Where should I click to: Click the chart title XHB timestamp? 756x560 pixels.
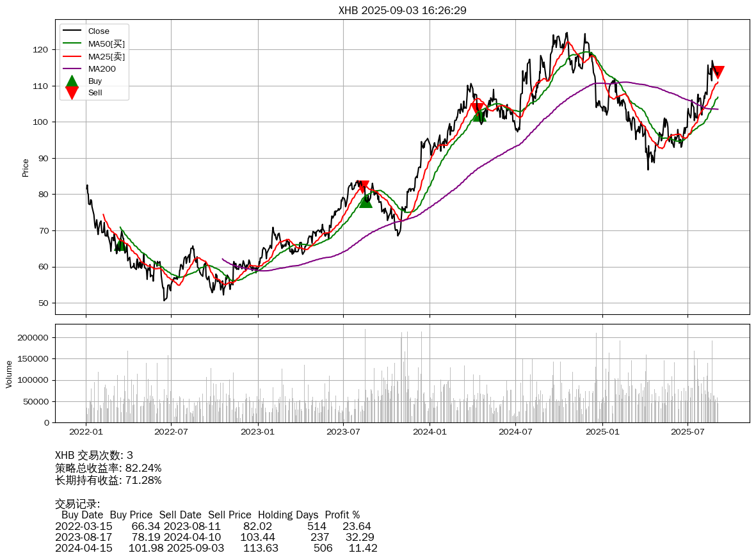402,11
